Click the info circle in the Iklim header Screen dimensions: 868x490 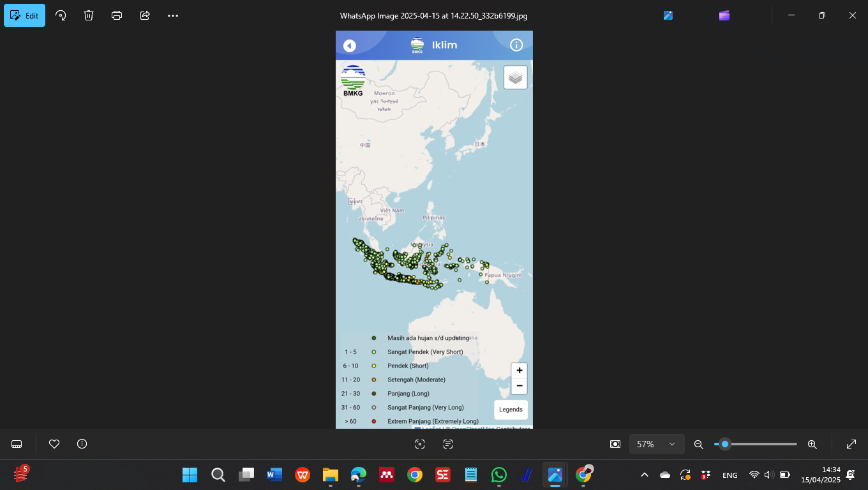point(516,45)
